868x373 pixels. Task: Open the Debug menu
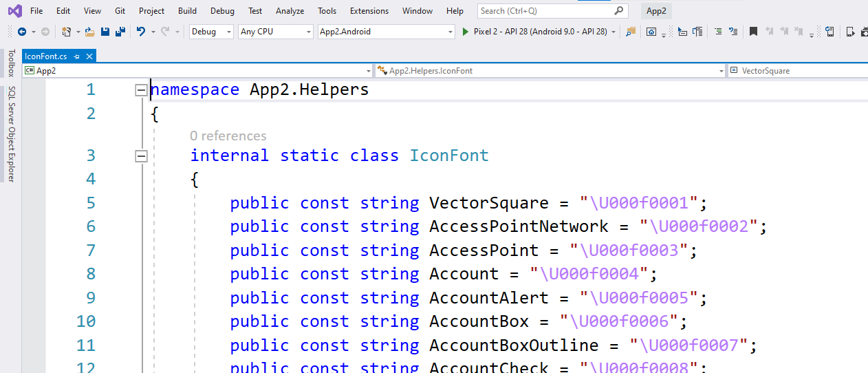click(x=222, y=10)
